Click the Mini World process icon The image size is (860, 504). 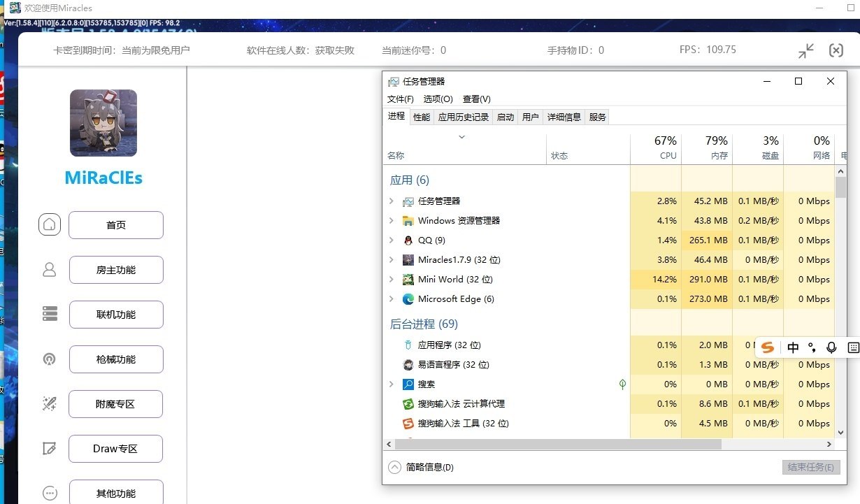[x=408, y=280]
